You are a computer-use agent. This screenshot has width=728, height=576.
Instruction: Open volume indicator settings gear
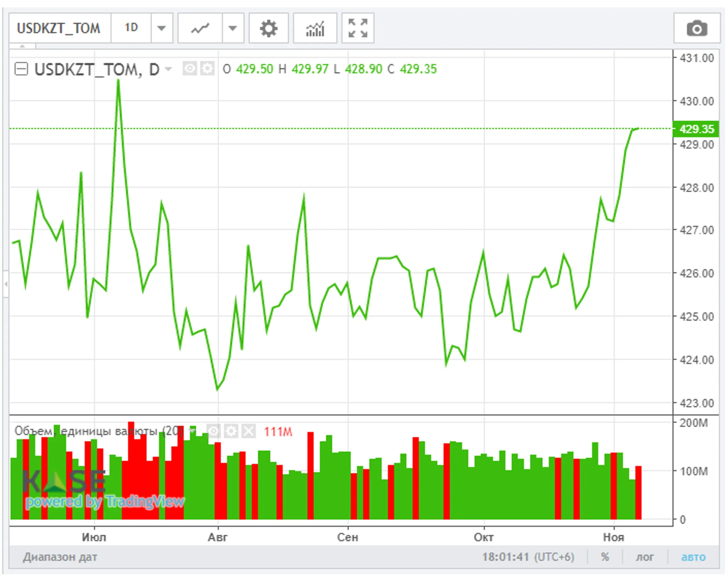tap(231, 431)
